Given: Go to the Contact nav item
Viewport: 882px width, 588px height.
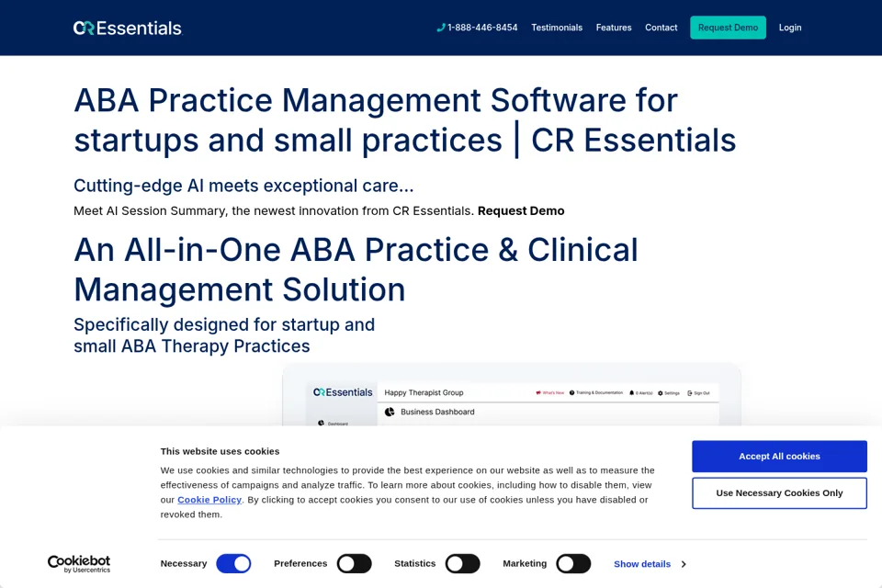Looking at the screenshot, I should [661, 28].
